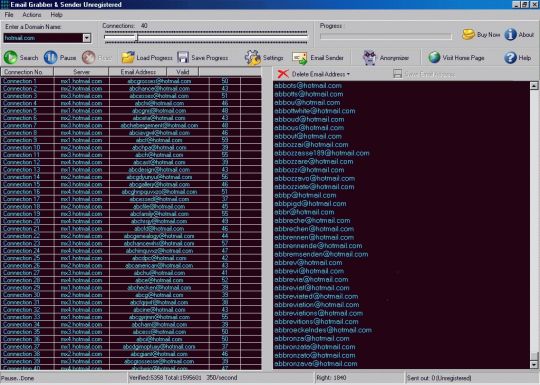Click the greyed-out Reset icon
Image resolution: width=540 pixels, height=385 pixels.
coord(89,58)
